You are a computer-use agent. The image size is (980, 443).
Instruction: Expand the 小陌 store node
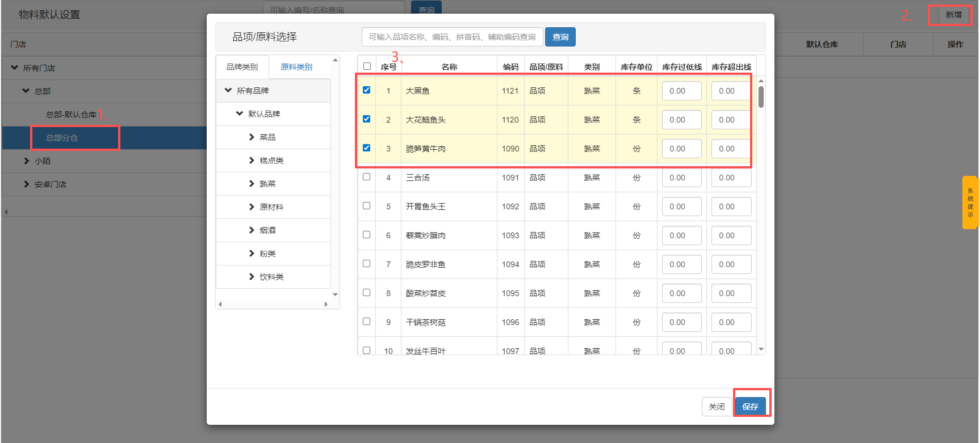[x=26, y=161]
